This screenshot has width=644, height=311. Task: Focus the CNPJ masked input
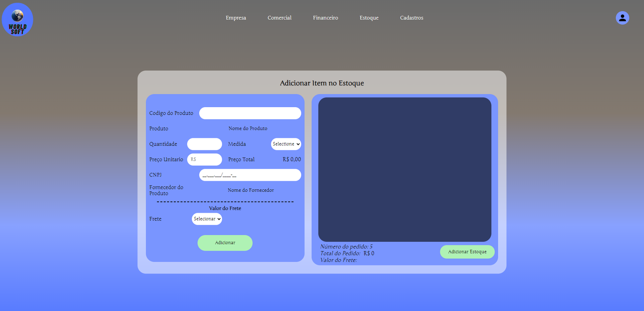click(250, 175)
